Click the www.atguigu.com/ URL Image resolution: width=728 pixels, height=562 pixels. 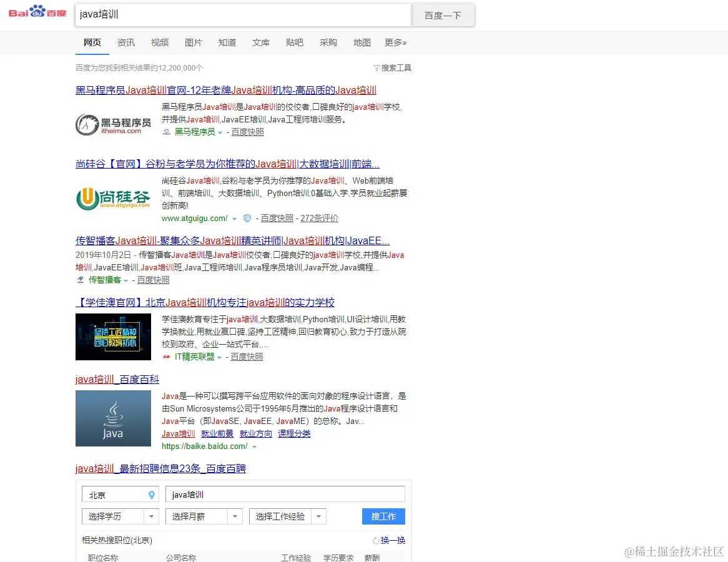coord(195,219)
